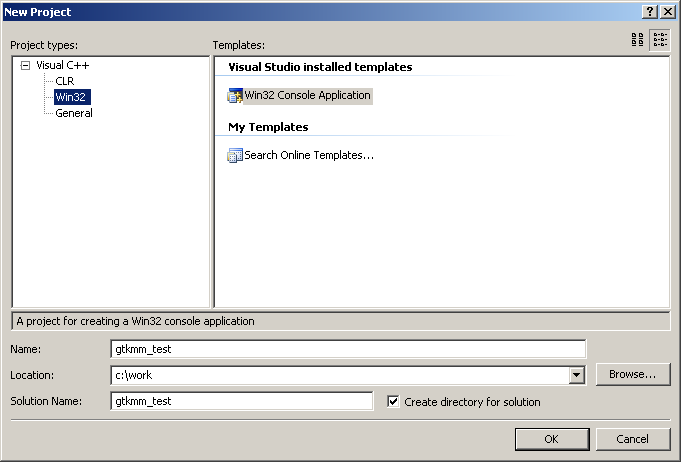Switch templates view to large icons

coord(637,40)
